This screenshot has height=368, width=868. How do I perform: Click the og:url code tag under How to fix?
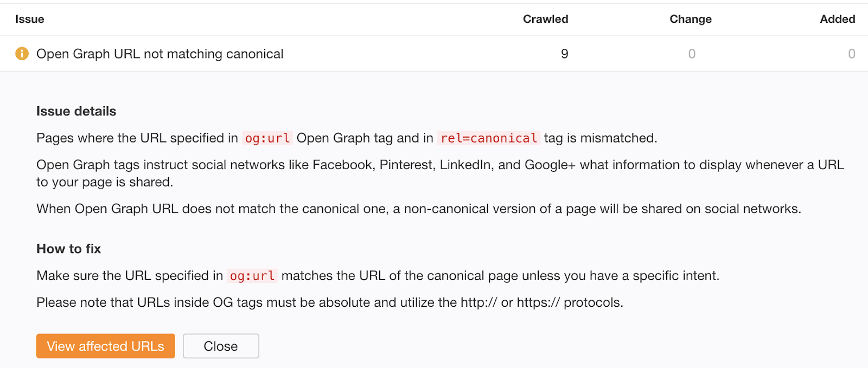tap(252, 276)
